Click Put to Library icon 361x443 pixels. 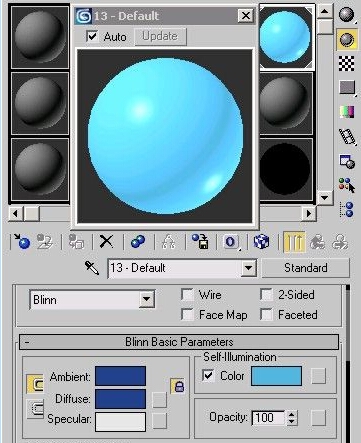click(200, 241)
